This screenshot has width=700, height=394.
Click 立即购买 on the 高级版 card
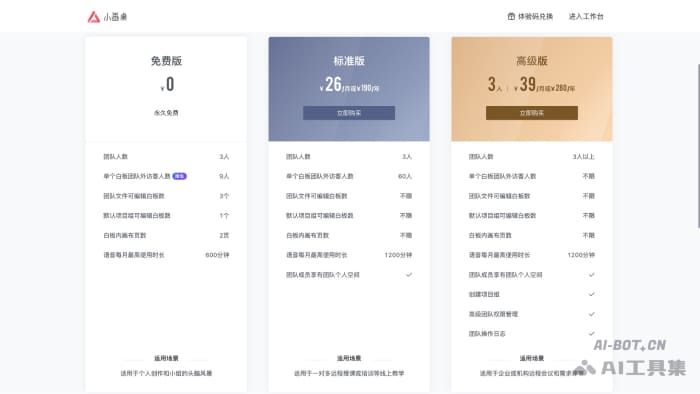(532, 113)
